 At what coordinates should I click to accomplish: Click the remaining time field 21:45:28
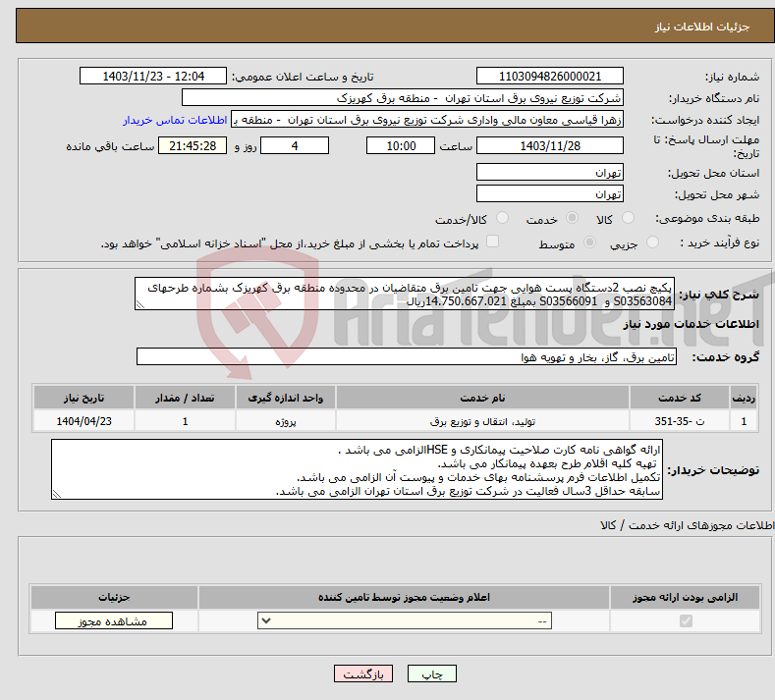193,145
